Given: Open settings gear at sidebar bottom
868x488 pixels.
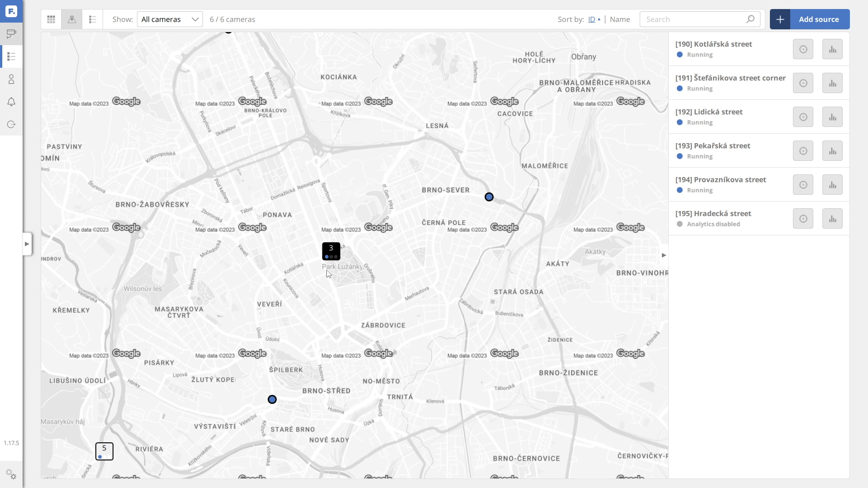Looking at the screenshot, I should click(11, 474).
